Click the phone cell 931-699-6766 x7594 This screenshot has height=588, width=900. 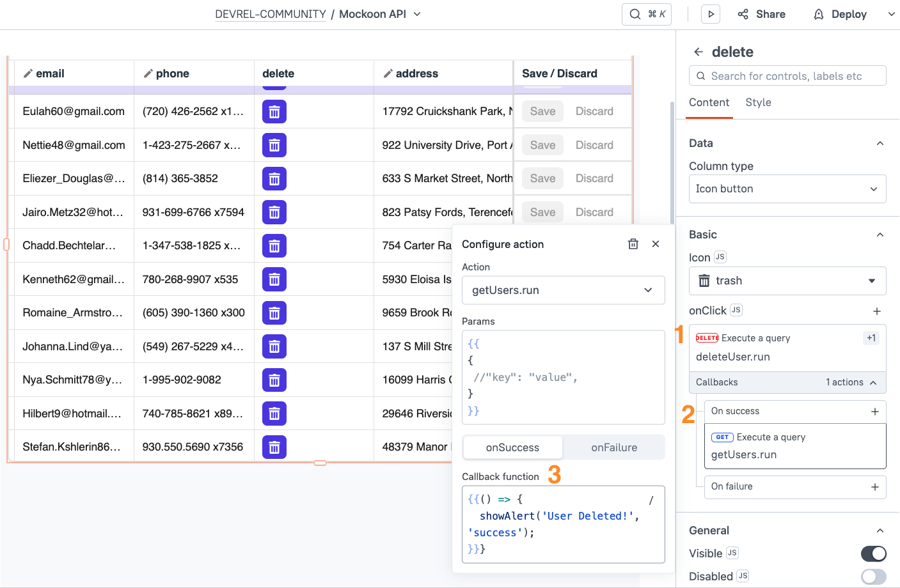[x=193, y=212]
